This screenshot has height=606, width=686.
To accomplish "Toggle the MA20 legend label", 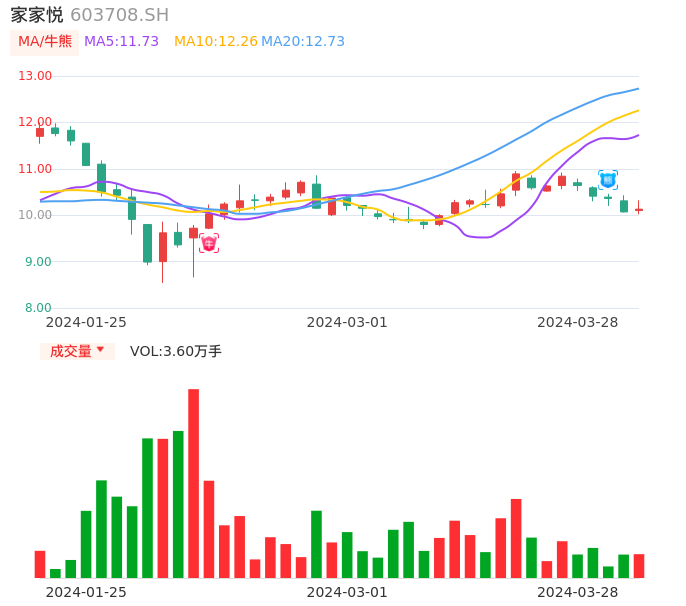I will (x=302, y=42).
